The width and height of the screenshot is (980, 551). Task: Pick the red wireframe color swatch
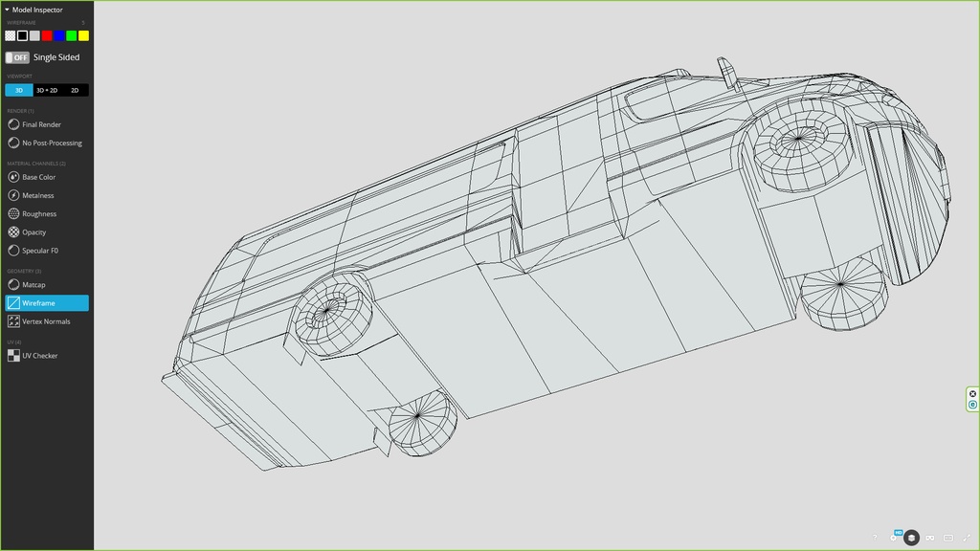tap(47, 35)
